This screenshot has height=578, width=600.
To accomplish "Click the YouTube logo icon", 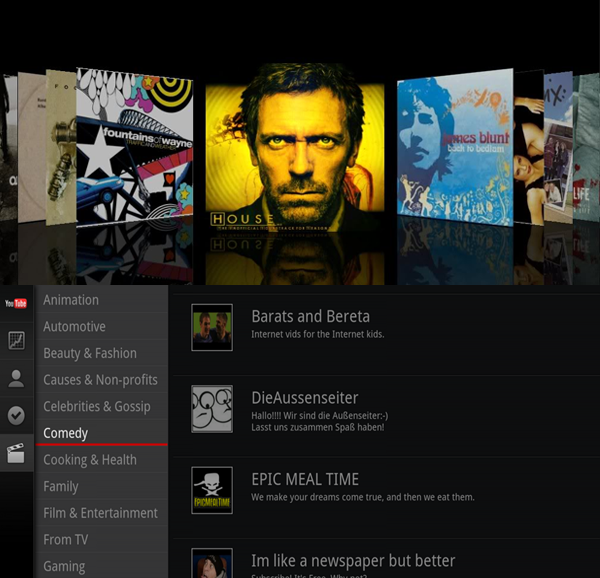I will (x=16, y=303).
